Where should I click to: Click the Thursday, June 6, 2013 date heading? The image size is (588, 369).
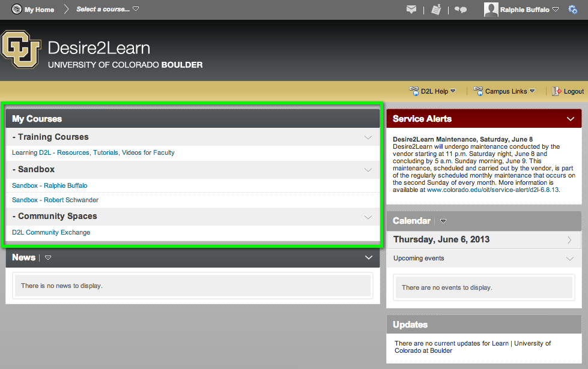tap(441, 240)
